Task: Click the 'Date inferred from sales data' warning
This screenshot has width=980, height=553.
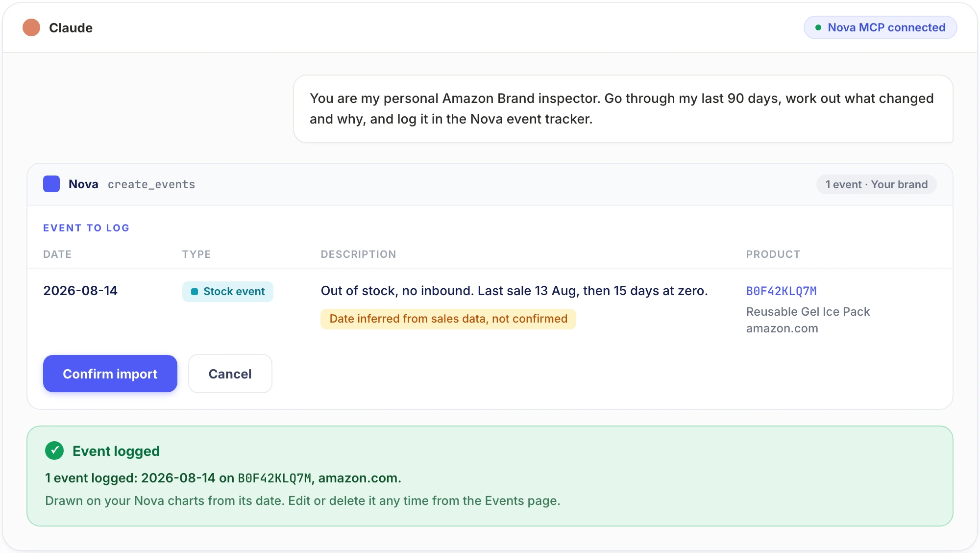Action: [x=448, y=319]
